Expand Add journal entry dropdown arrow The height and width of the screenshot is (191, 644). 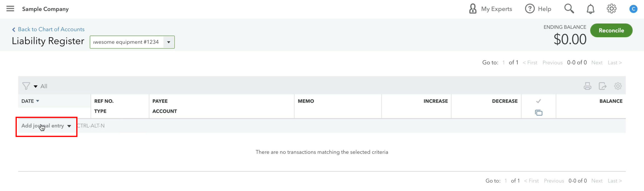[69, 126]
